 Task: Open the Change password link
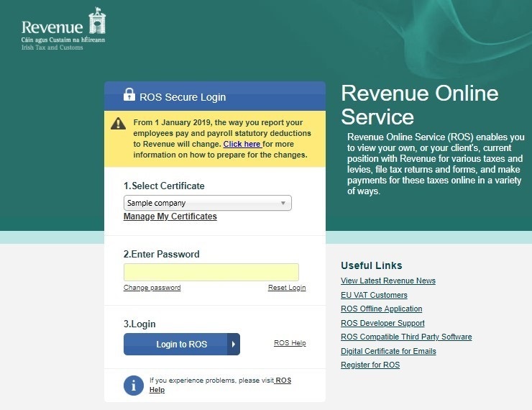pyautogui.click(x=152, y=288)
